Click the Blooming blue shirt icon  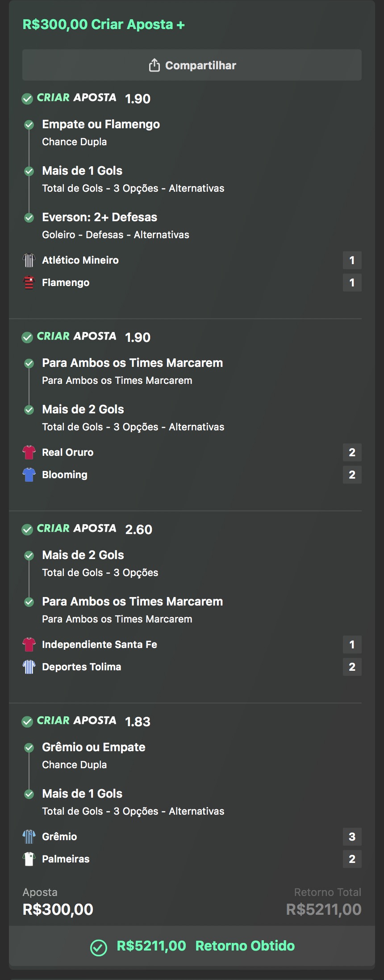(29, 475)
